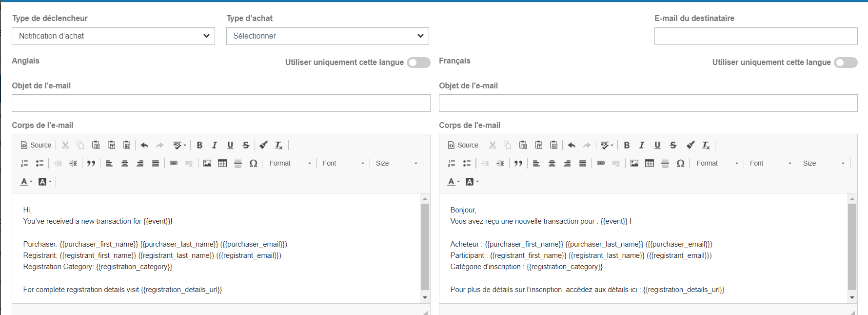The image size is (868, 315).
Task: Enable use-only-this-language toggle for Français
Action: click(846, 63)
